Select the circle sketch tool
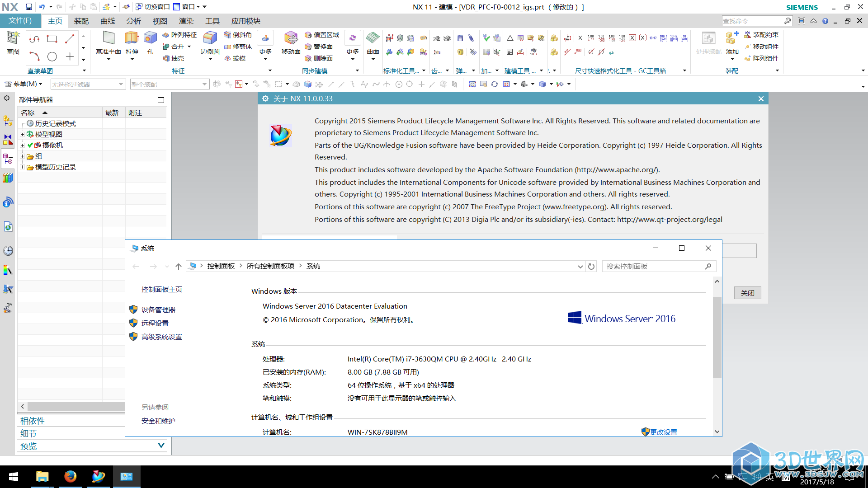 click(52, 56)
